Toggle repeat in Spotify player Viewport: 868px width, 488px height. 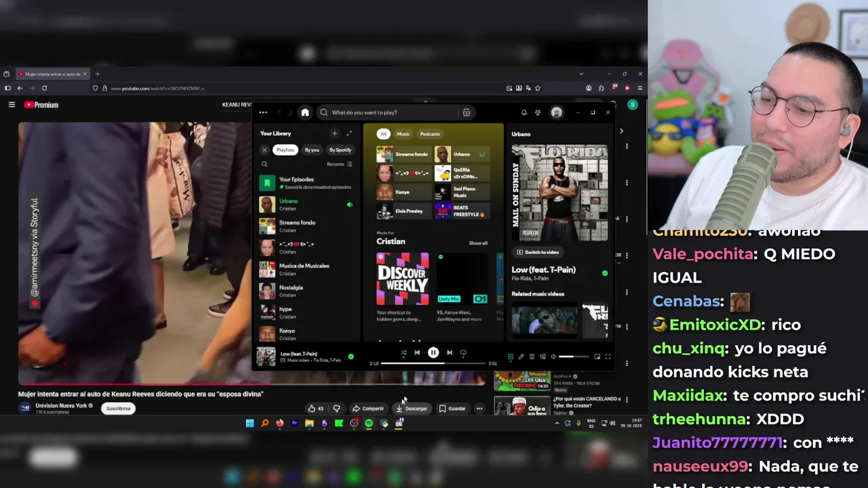(x=463, y=352)
